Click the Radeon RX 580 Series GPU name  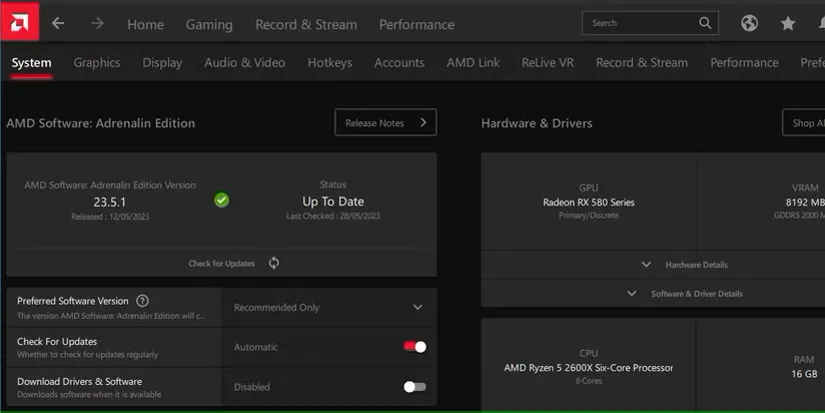tap(589, 203)
